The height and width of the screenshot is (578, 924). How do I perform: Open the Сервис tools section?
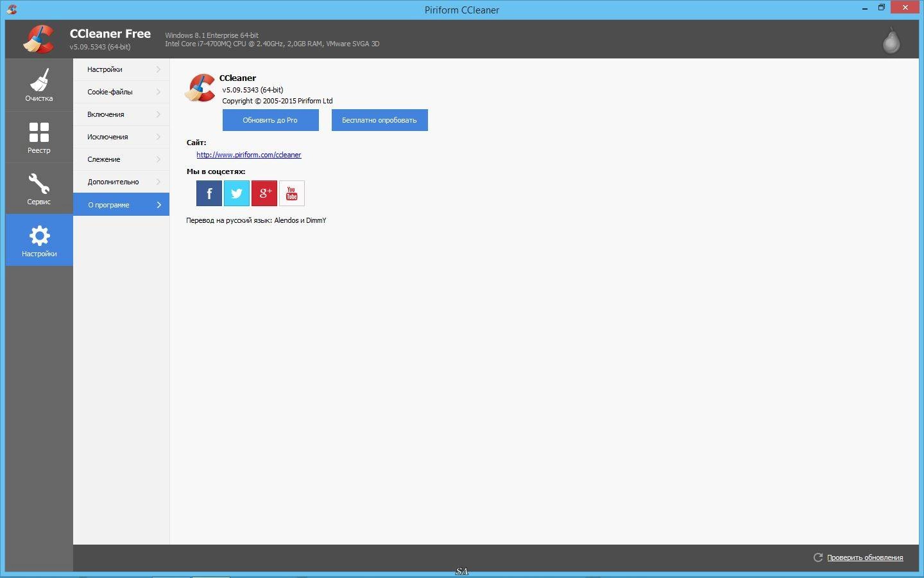pyautogui.click(x=39, y=188)
